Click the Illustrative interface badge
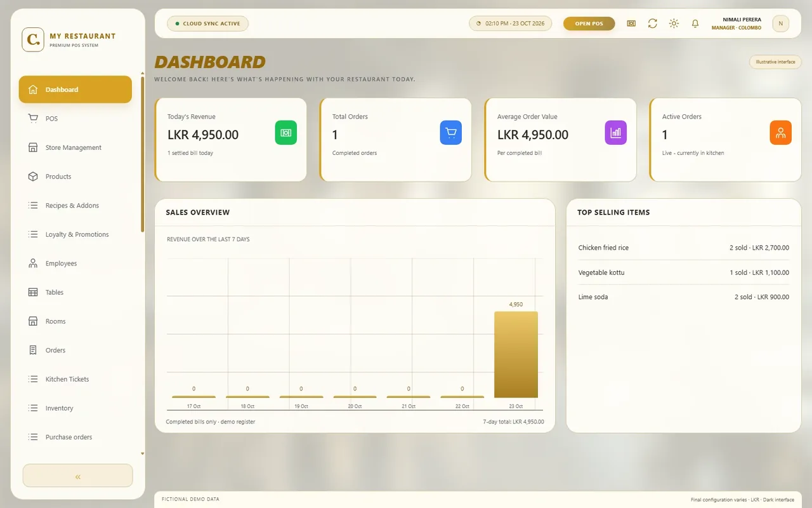This screenshot has width=812, height=508. 775,62
